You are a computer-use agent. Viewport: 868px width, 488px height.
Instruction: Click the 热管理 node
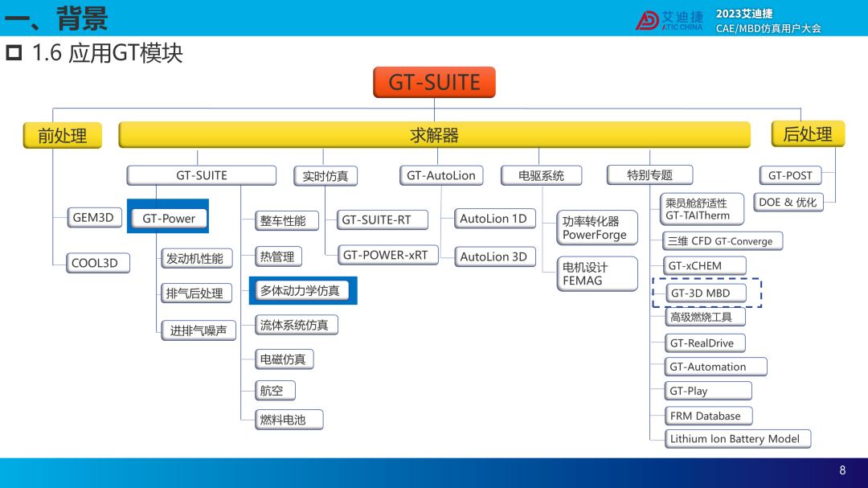(x=278, y=256)
